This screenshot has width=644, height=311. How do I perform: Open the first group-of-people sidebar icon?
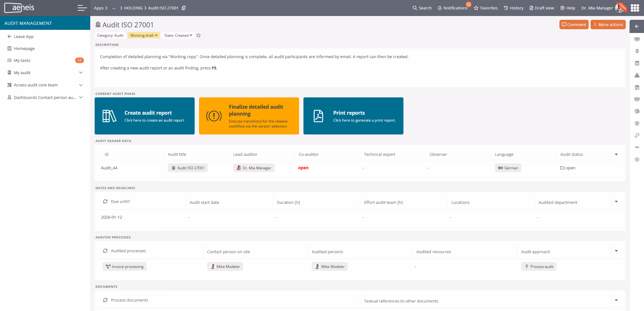pyautogui.click(x=637, y=39)
